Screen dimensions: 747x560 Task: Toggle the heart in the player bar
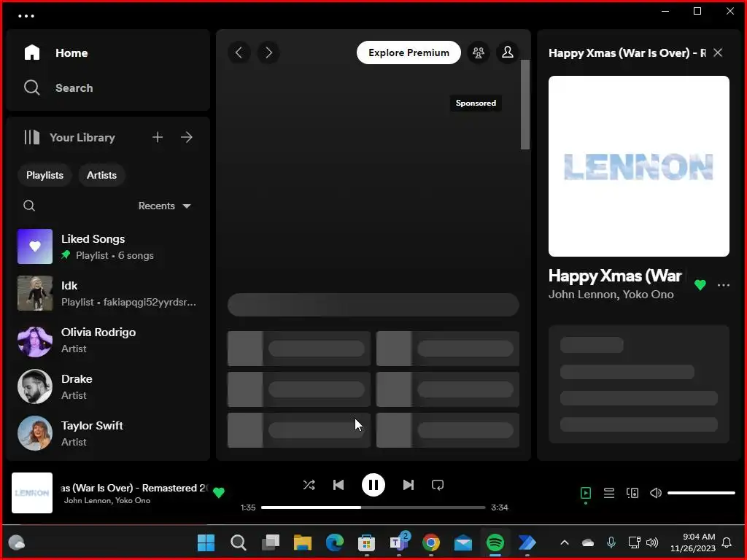(219, 493)
